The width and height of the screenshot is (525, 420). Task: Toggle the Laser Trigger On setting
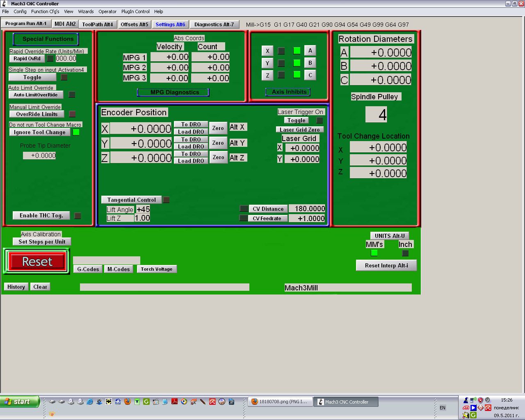point(296,120)
